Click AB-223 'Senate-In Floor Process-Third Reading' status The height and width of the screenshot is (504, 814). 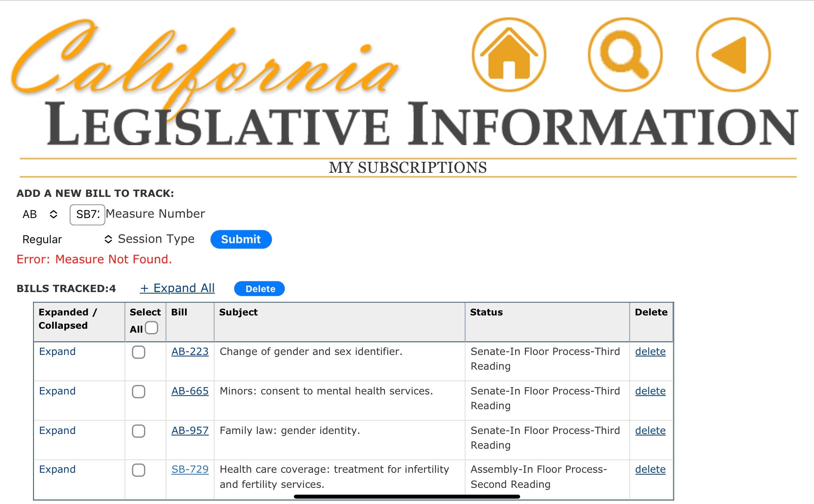545,359
